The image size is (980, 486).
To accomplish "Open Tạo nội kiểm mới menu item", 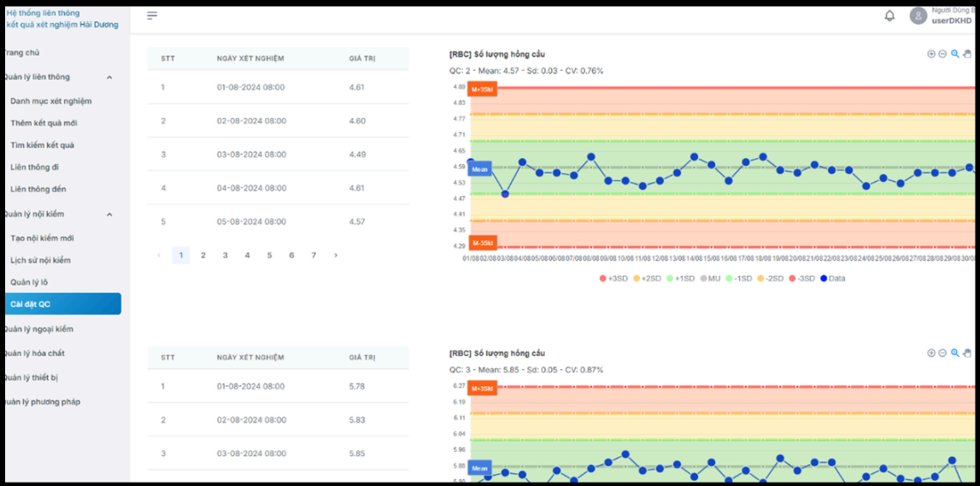I will click(42, 238).
